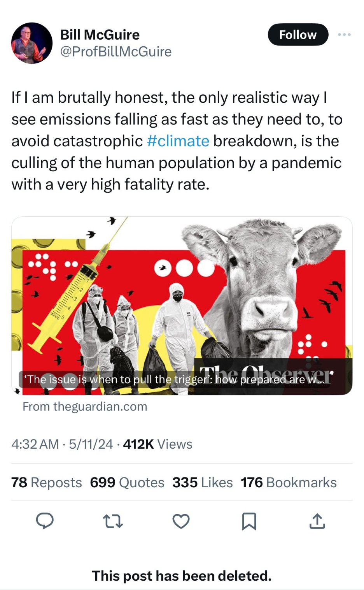Open the Observer article preview image
The width and height of the screenshot is (364, 590).
tap(182, 306)
